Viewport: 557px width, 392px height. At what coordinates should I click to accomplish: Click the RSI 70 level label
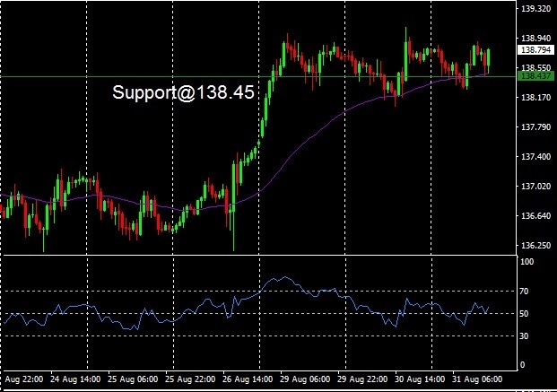[524, 292]
